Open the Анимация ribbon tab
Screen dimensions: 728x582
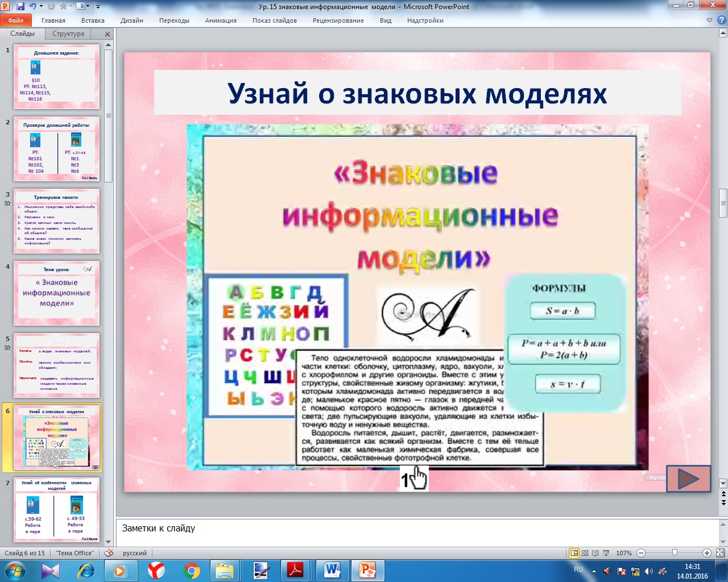[221, 20]
